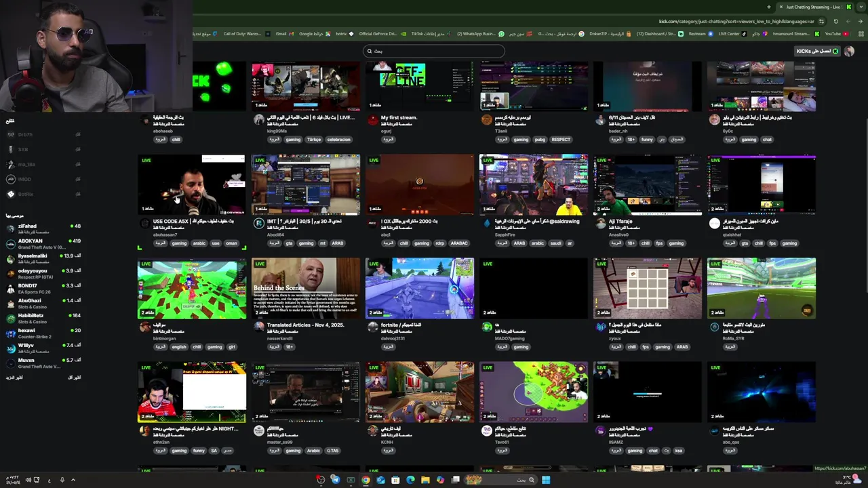This screenshot has width=868, height=488.
Task: Open channel name abuhassan7
Action: (x=165, y=235)
